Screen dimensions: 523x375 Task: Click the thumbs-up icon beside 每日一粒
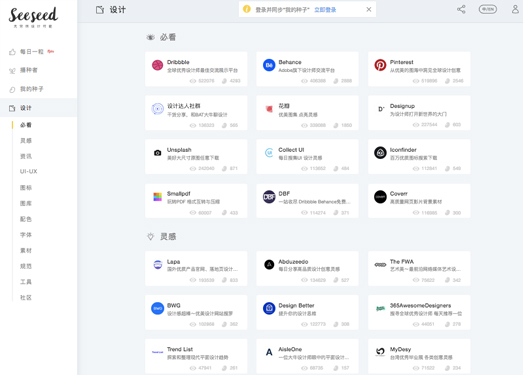click(x=12, y=52)
